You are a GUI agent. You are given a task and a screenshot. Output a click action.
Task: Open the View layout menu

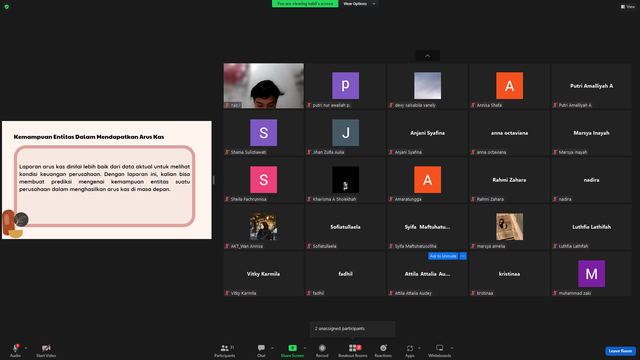tap(628, 7)
